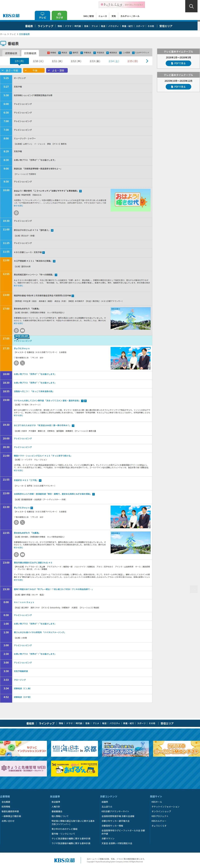
Task: Open the 22:00 太田和彦のふらり旅 program link
Action: pyautogui.click(x=52, y=494)
